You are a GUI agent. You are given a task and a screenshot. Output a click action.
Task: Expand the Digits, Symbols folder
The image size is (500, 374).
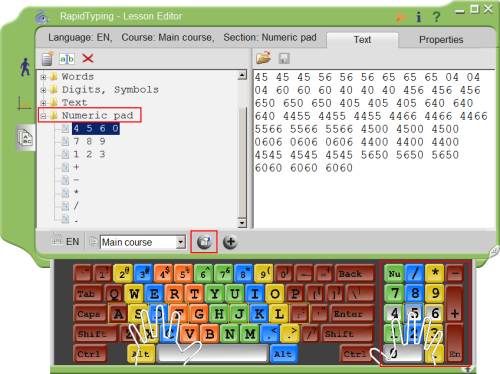(x=43, y=90)
